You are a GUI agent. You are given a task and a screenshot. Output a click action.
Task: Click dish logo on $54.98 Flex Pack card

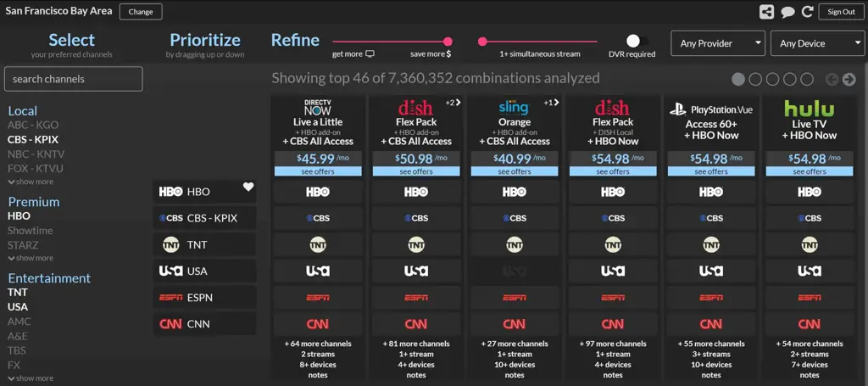point(612,107)
